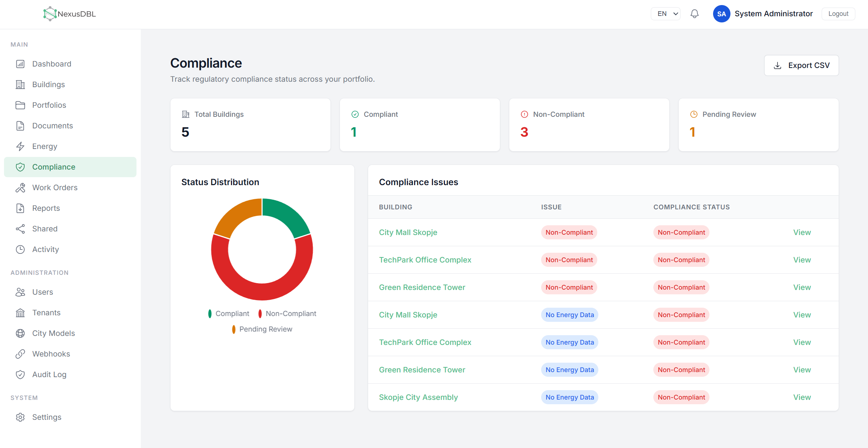Screen dimensions: 868x448
Task: Toggle Compliant legend swatch in chart
Action: tap(210, 314)
